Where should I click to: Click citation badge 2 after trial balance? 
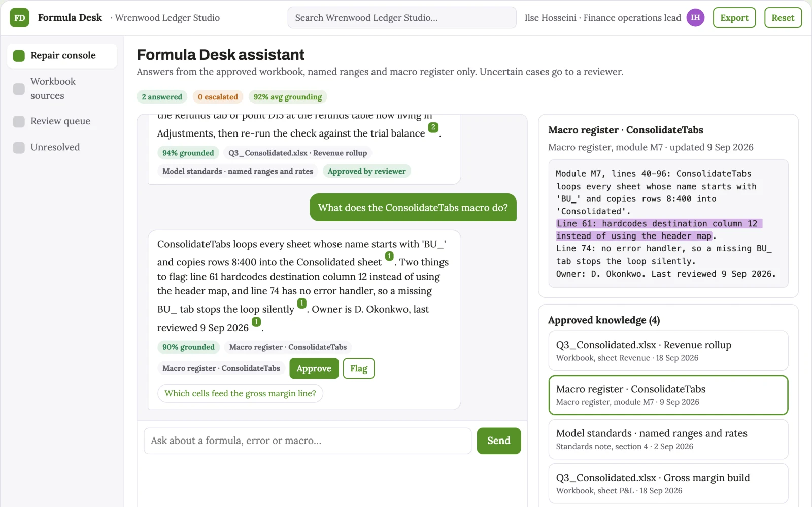[433, 127]
